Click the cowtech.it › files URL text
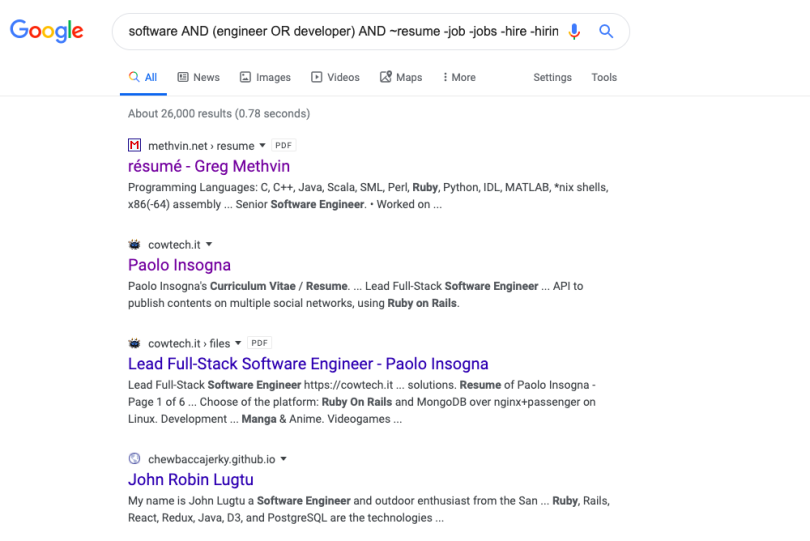810x541 pixels. pyautogui.click(x=189, y=344)
